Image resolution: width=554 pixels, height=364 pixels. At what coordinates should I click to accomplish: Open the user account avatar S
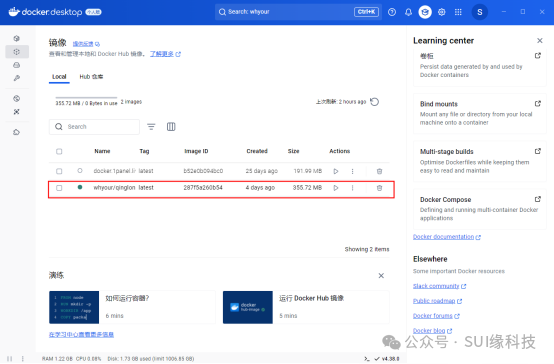[479, 12]
